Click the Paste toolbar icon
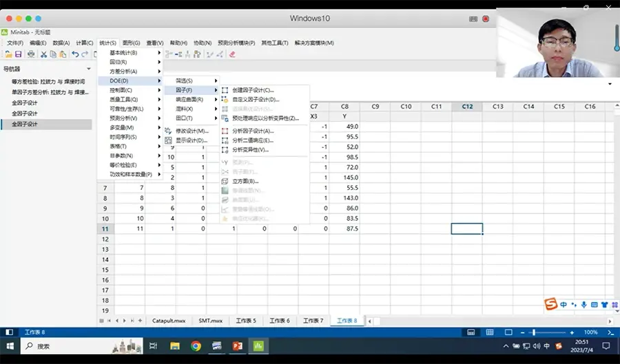Viewport: 620px width, 364px height. 63,54
